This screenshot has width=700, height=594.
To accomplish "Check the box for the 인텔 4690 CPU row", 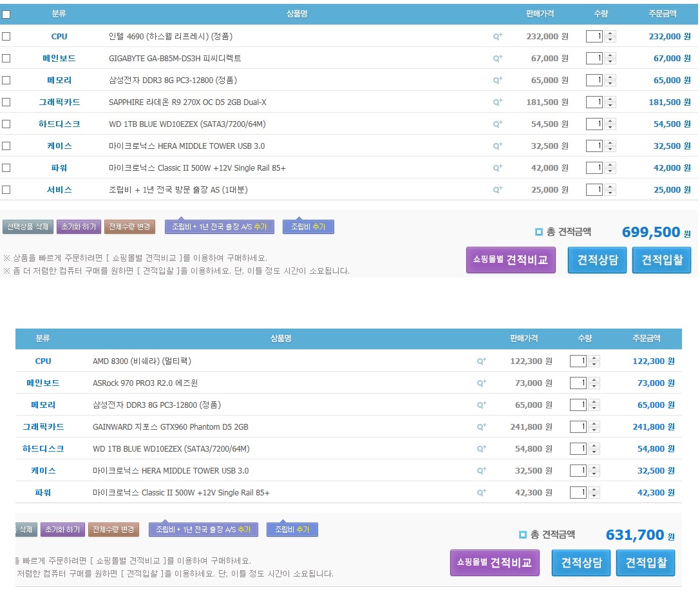I will coord(6,37).
